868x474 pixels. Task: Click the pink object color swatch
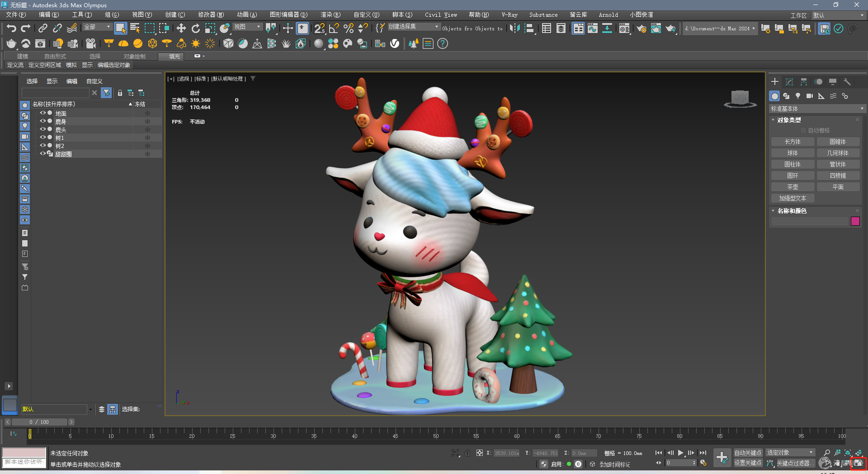[855, 221]
